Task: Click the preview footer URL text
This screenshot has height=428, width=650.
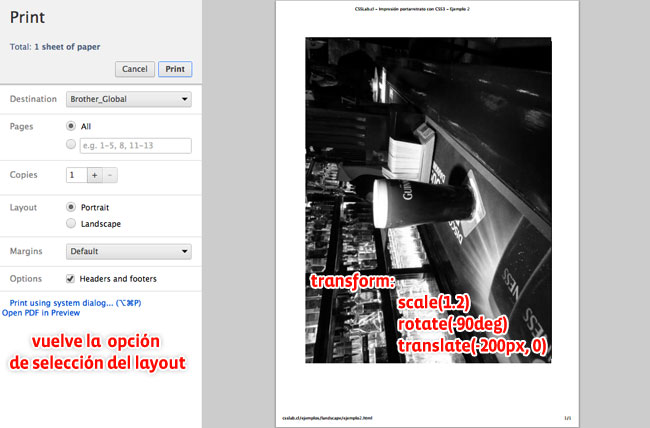Action: coord(327,418)
